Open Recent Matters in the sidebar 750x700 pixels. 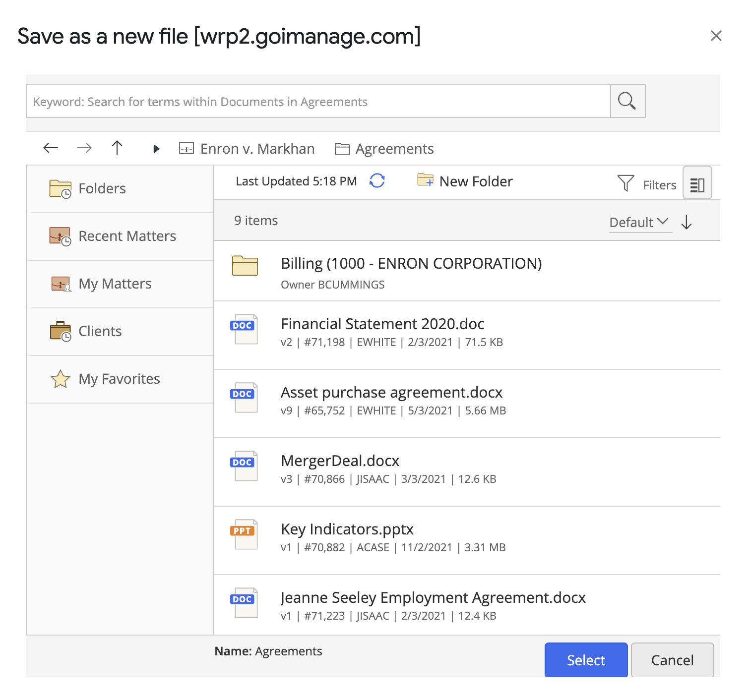127,236
